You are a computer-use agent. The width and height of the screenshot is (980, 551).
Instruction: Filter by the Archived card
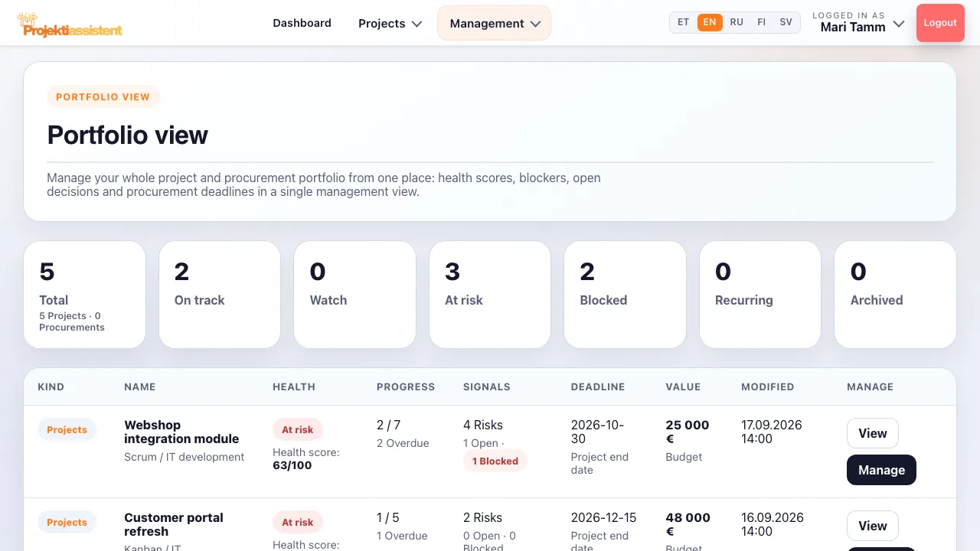(x=895, y=295)
